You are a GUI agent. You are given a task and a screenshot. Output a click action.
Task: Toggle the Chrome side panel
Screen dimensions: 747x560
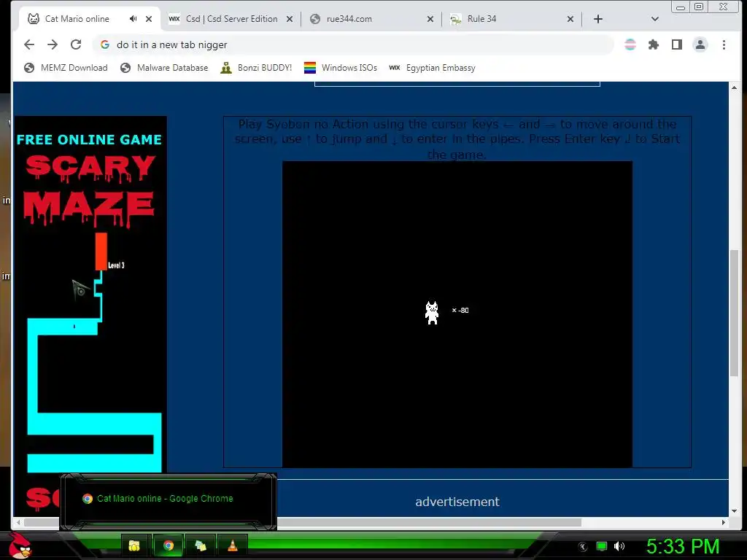676,44
